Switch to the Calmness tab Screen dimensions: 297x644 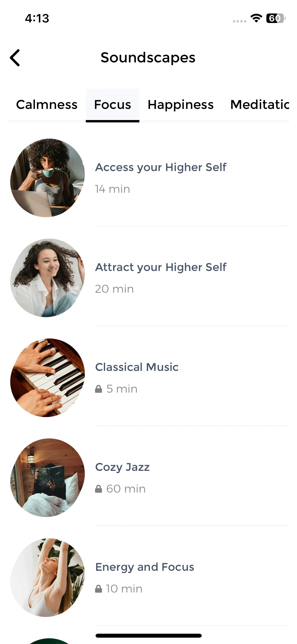47,105
